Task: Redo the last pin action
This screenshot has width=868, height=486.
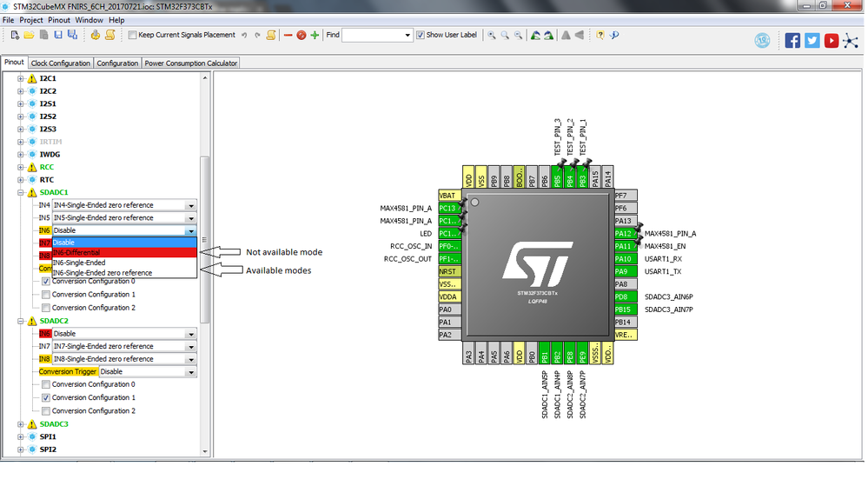Action: click(x=257, y=35)
